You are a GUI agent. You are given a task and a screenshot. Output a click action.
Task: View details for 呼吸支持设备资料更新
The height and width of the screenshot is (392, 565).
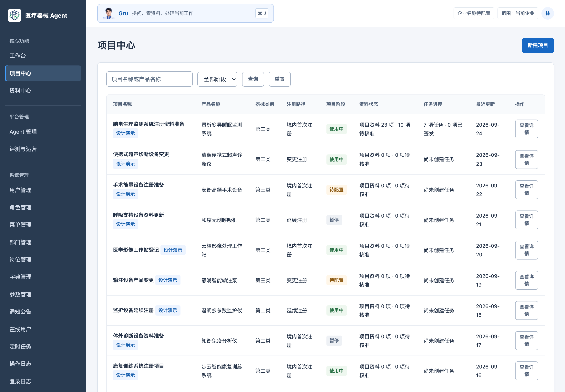click(526, 220)
